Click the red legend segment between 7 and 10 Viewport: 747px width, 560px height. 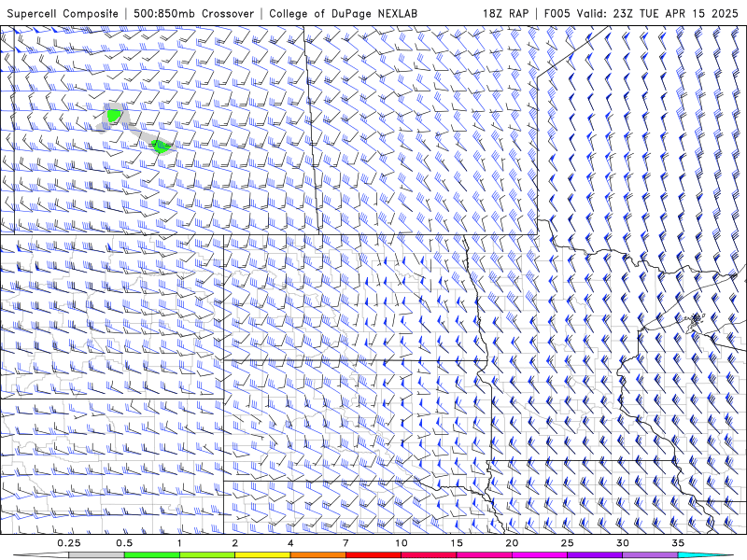(x=373, y=555)
